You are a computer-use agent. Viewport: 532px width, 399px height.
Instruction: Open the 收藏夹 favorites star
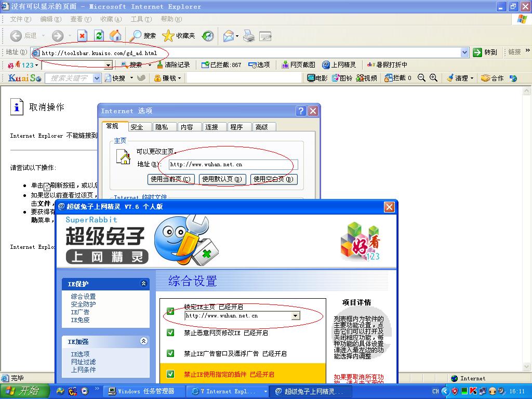click(x=179, y=36)
